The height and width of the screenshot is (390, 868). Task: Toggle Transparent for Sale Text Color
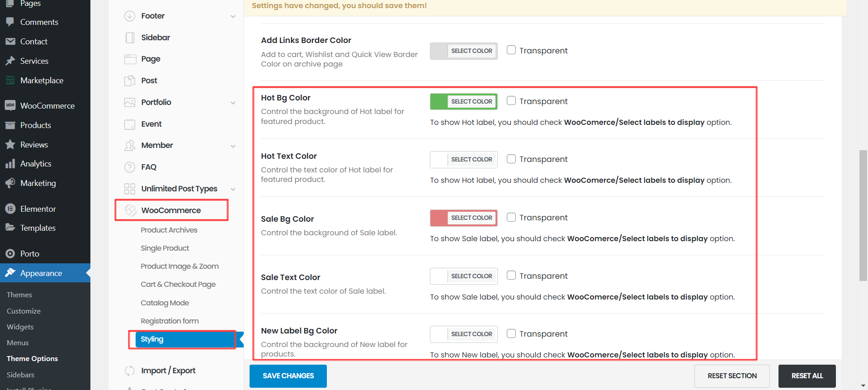point(511,275)
